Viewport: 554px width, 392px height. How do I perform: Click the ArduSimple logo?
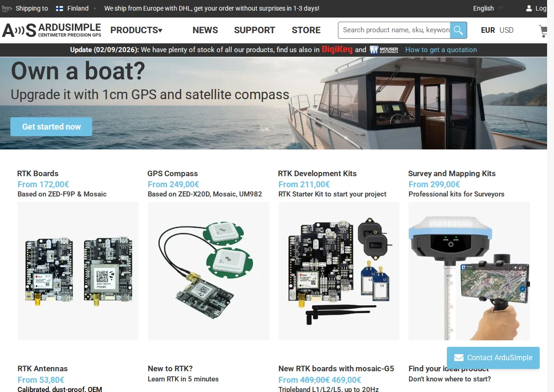[x=51, y=30]
